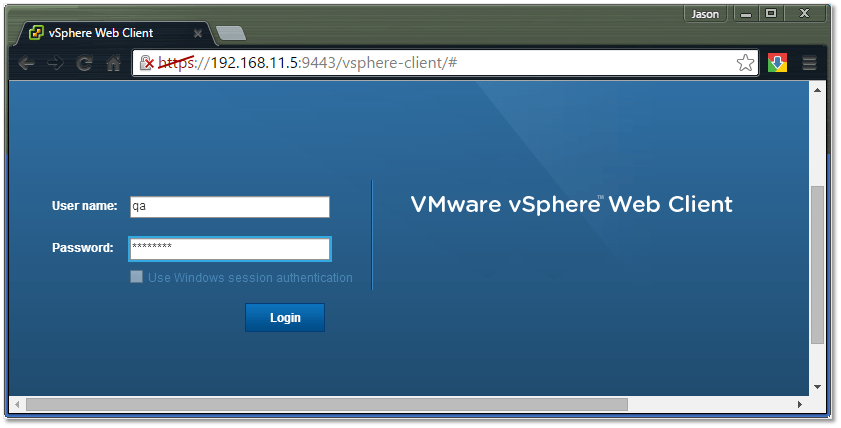This screenshot has width=841, height=428.
Task: Click the vertical scrollbar thumb
Action: (x=817, y=265)
